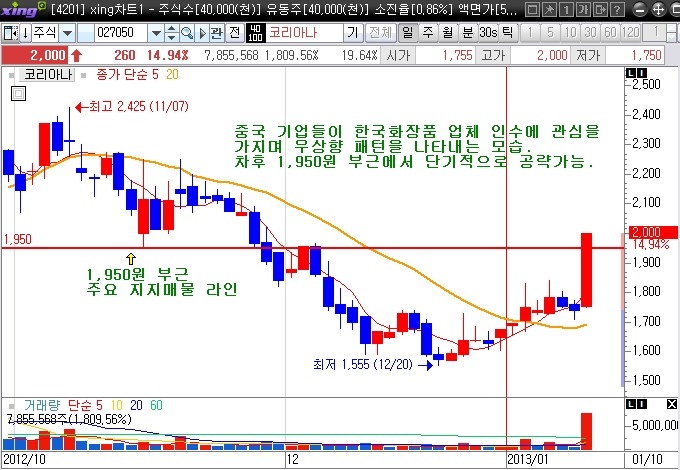680x470 pixels.
Task: Click the round minimize button
Action: click(639, 9)
